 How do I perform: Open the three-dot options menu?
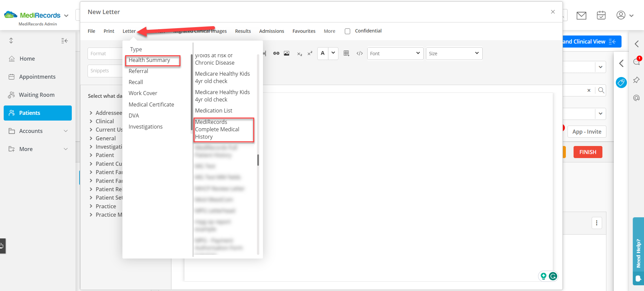coord(597,223)
